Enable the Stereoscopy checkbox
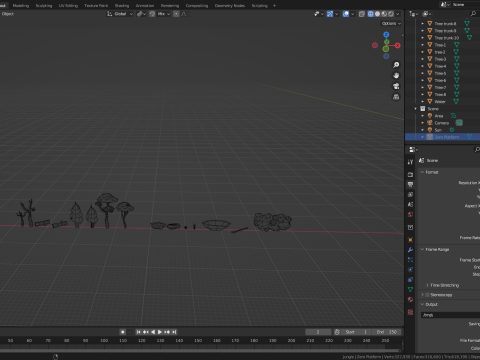This screenshot has width=480, height=360. click(x=427, y=295)
